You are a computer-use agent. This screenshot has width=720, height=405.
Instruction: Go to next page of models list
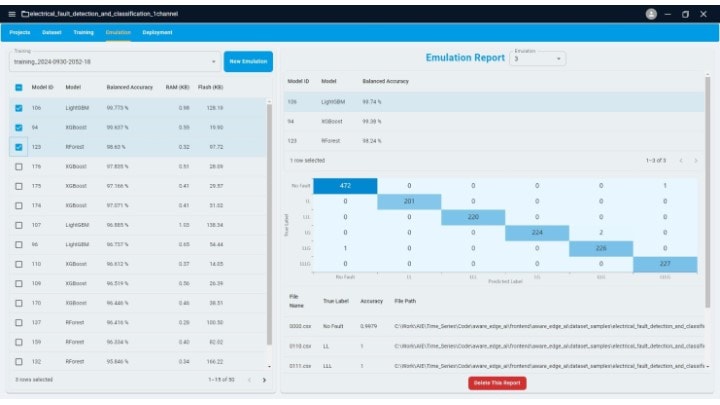pos(264,380)
